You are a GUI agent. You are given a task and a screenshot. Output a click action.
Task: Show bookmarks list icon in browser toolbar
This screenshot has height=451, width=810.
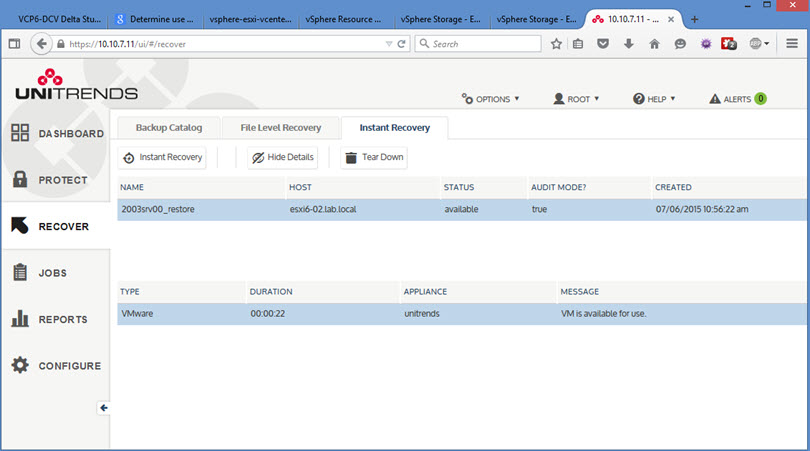coord(578,44)
